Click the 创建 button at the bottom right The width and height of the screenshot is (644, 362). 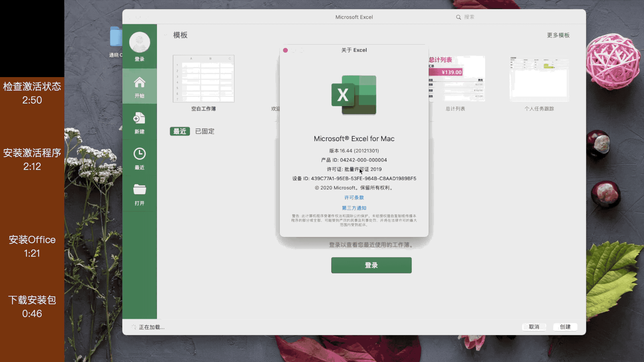(x=565, y=327)
